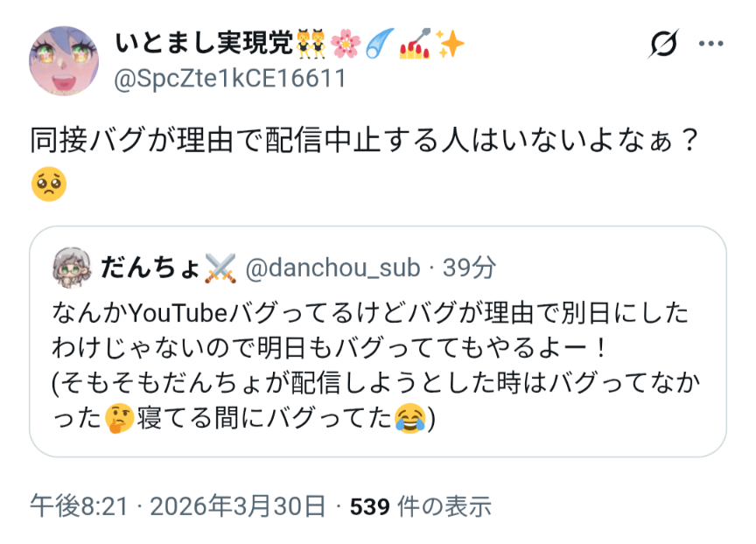
Task: Click the quoted name だんちょ
Action: pyautogui.click(x=150, y=268)
